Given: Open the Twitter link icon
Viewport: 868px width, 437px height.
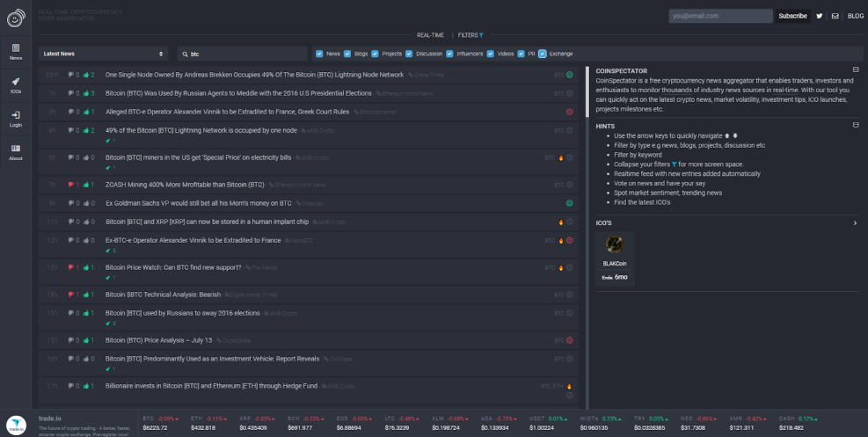Looking at the screenshot, I should click(820, 16).
